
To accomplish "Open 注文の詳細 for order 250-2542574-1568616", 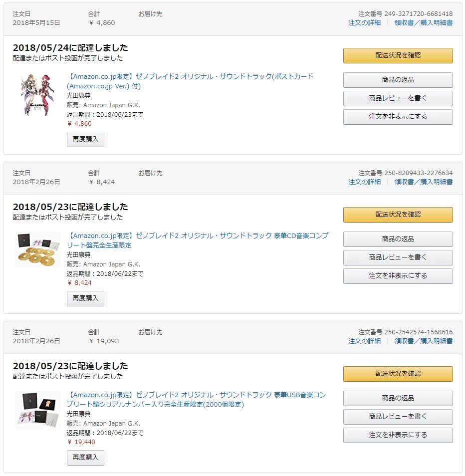I will click(x=364, y=341).
